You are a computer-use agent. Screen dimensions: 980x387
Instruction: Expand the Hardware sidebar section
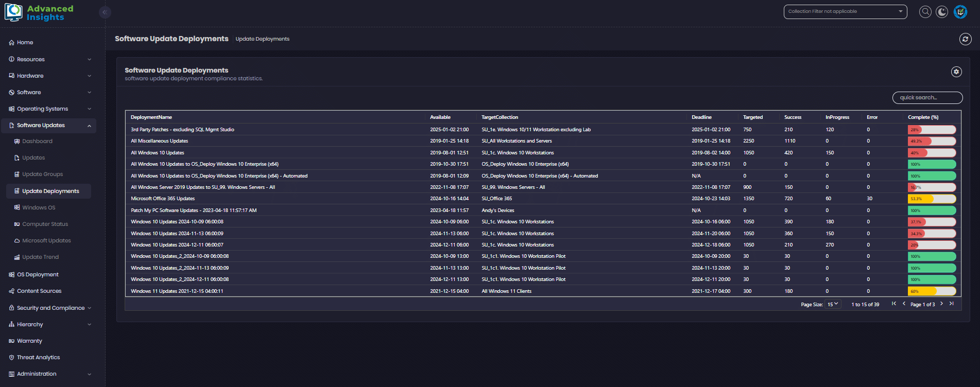[50, 76]
